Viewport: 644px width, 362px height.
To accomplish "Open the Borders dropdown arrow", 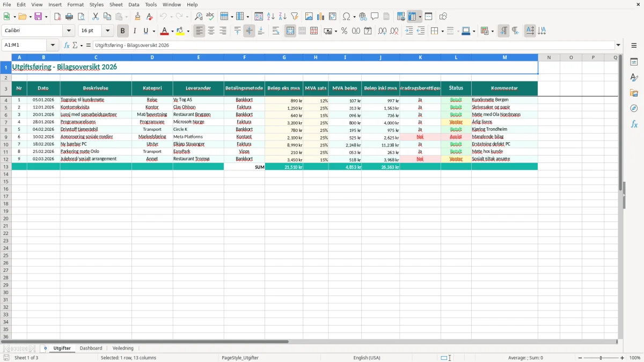I will [x=442, y=31].
